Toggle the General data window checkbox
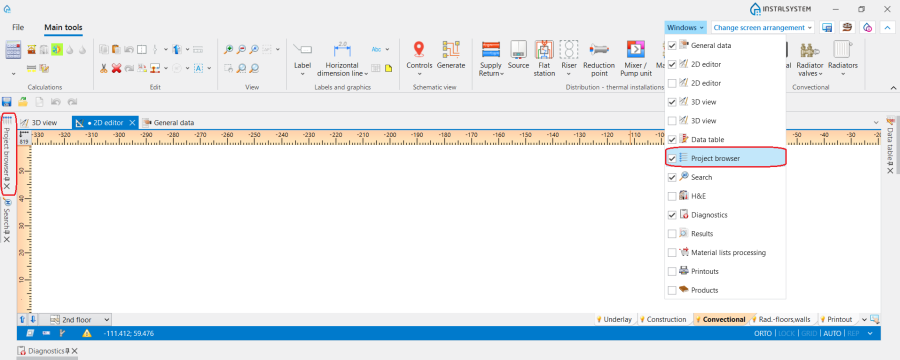The width and height of the screenshot is (900, 360). [x=672, y=45]
